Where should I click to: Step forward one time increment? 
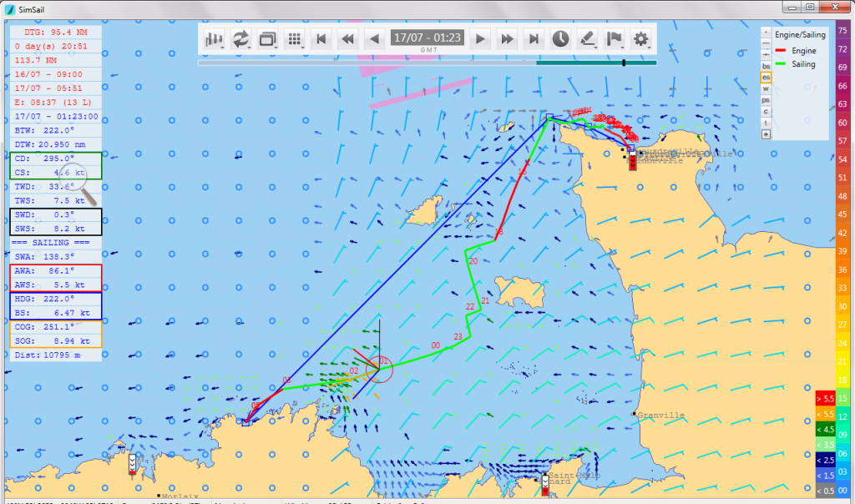[x=480, y=38]
